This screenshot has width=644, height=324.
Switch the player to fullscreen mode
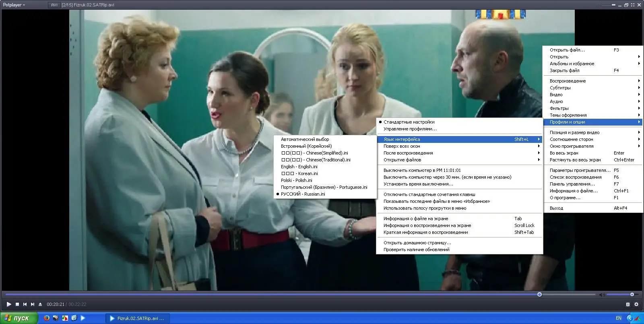pos(633,5)
